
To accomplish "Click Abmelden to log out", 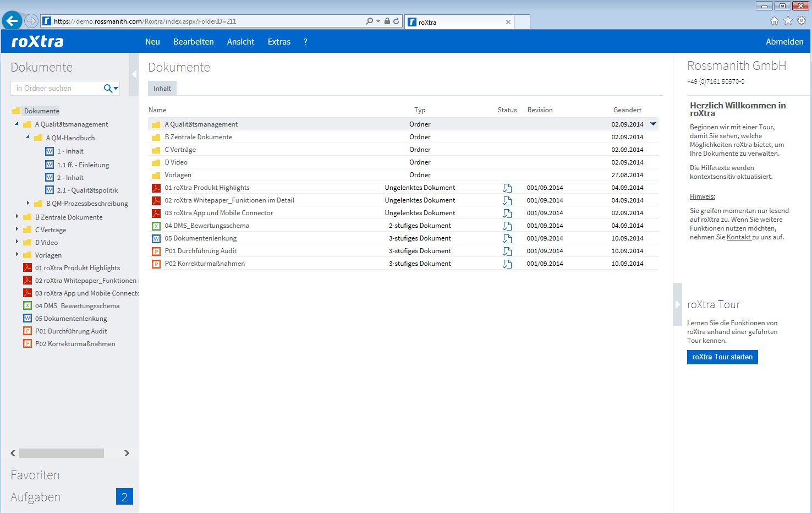I will [784, 42].
